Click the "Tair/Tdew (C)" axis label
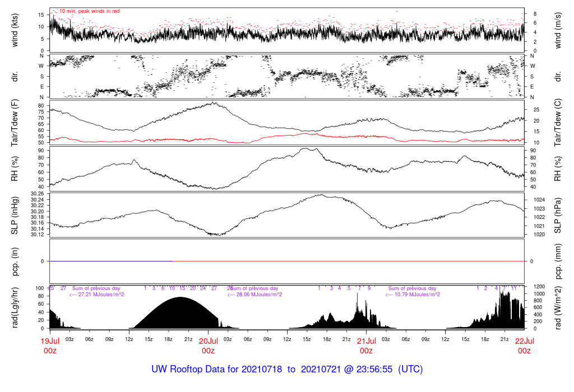This screenshot has height=392, width=574. click(x=558, y=123)
